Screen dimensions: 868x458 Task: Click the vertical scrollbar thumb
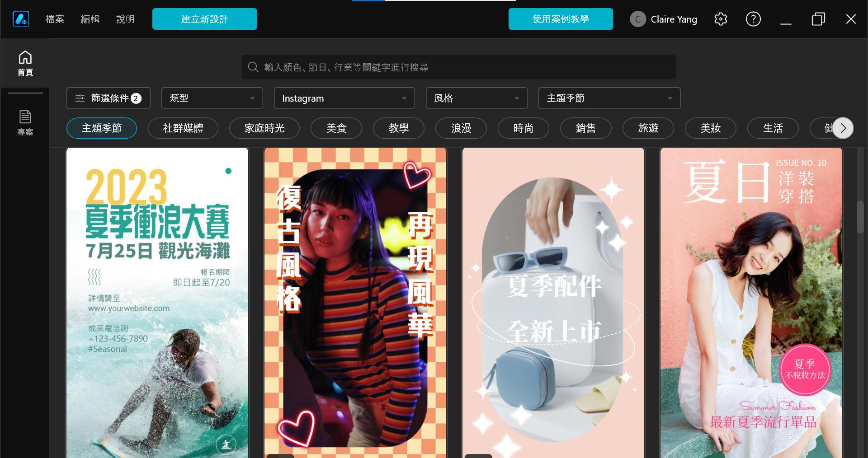(x=860, y=217)
